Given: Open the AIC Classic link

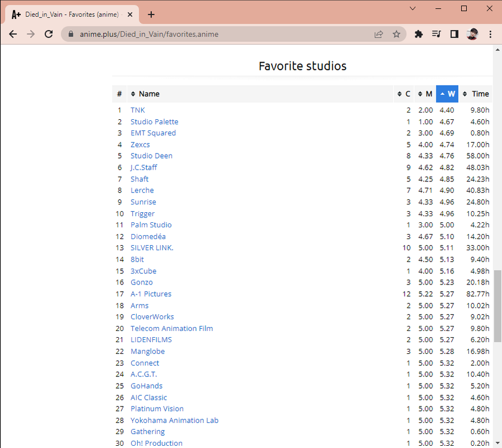Looking at the screenshot, I should point(148,398).
